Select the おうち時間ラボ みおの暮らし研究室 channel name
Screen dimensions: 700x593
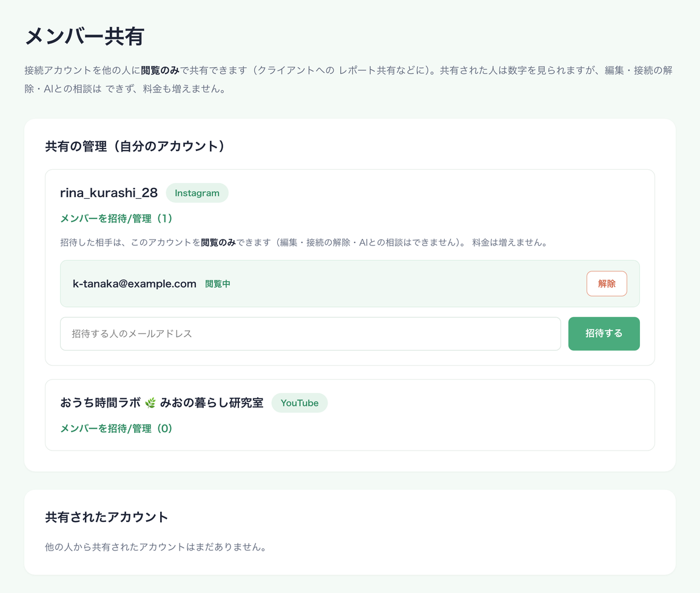(x=161, y=403)
